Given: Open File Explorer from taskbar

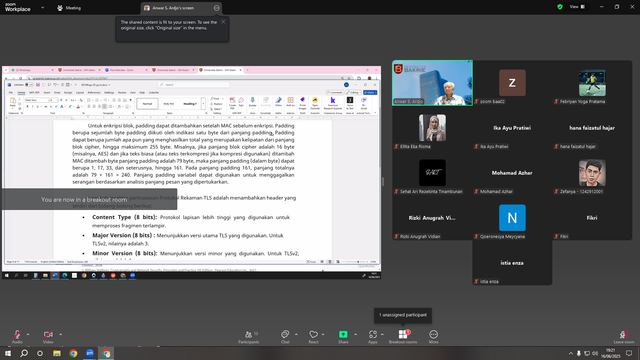Looking at the screenshot, I should pyautogui.click(x=57, y=353).
